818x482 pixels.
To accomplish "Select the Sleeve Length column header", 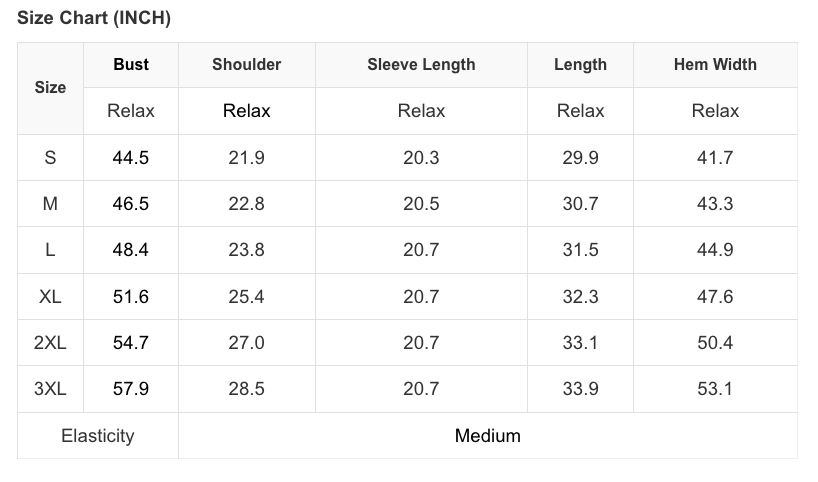I will coord(421,64).
